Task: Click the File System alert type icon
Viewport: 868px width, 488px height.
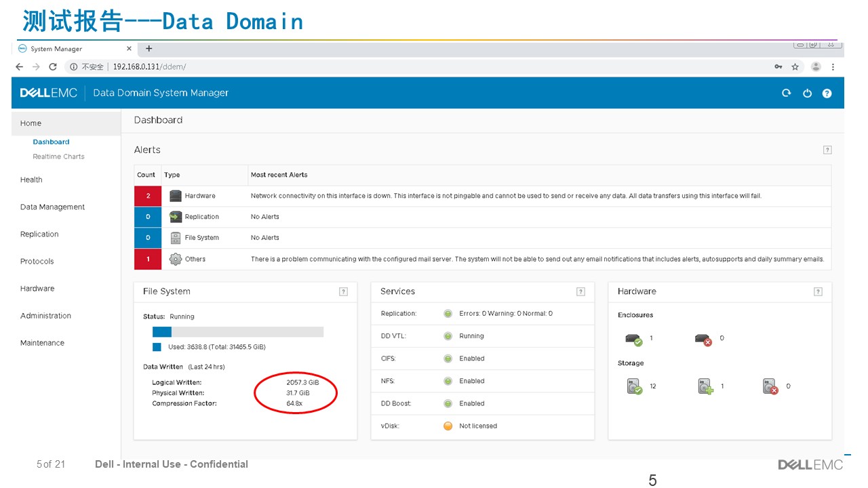Action: click(176, 238)
